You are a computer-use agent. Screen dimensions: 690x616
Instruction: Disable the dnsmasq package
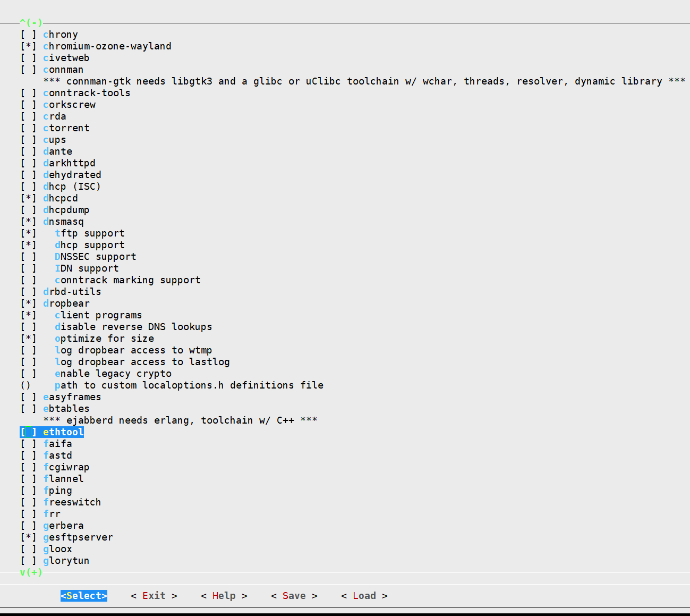coord(28,222)
